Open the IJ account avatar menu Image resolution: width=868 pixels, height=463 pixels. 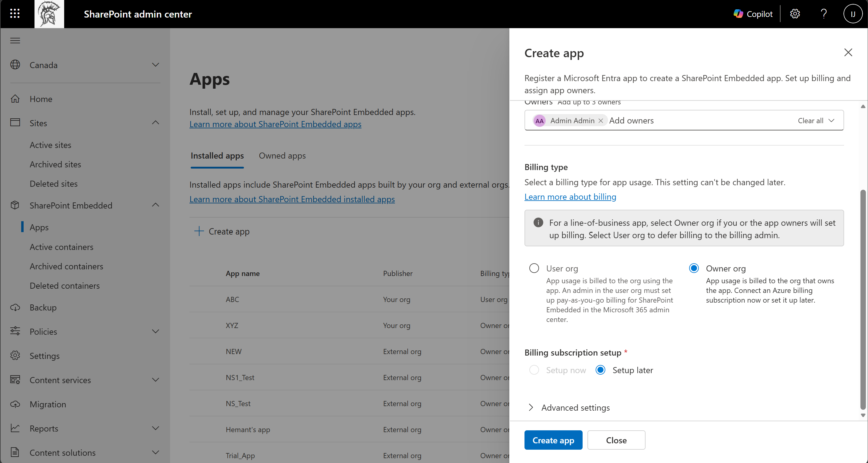(x=853, y=14)
